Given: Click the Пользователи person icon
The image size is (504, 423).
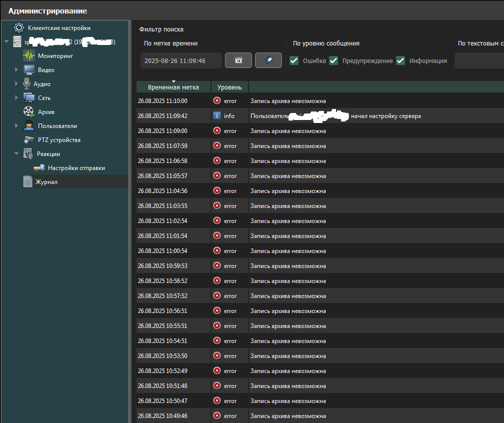Looking at the screenshot, I should pyautogui.click(x=29, y=125).
